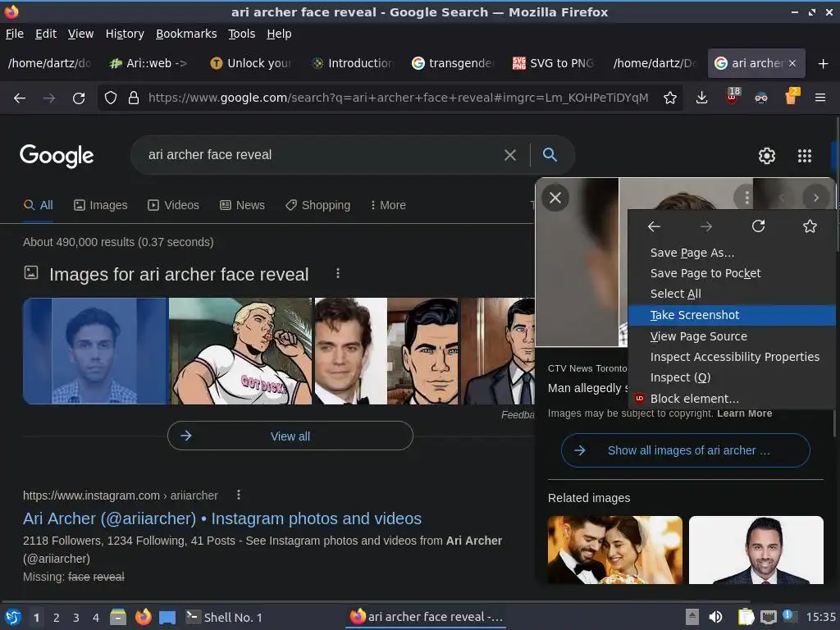Open file manager from taskbar quick launcher

[118, 617]
